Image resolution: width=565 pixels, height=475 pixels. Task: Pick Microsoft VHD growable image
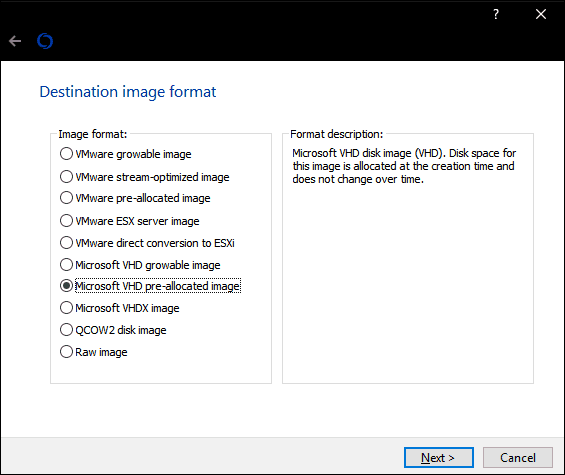(x=140, y=265)
